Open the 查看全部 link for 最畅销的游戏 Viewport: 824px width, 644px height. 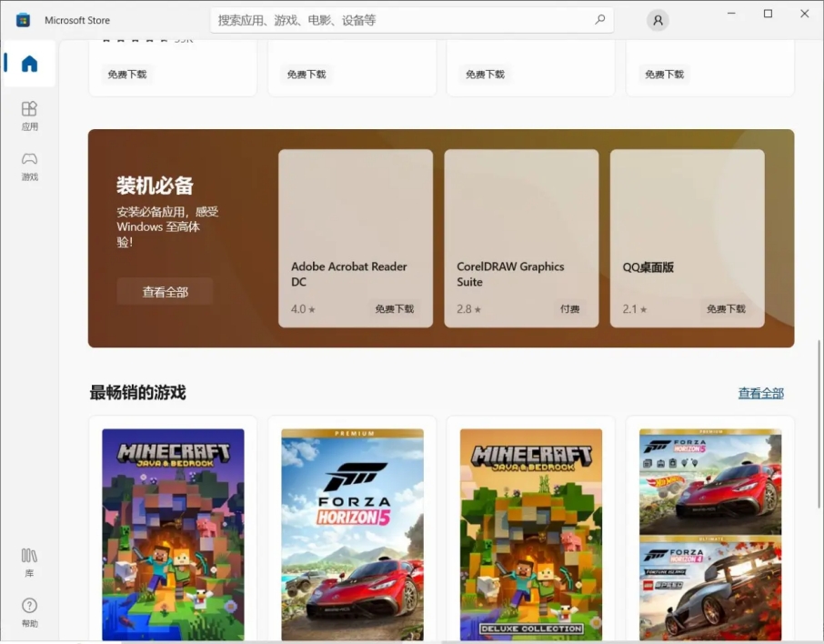760,391
